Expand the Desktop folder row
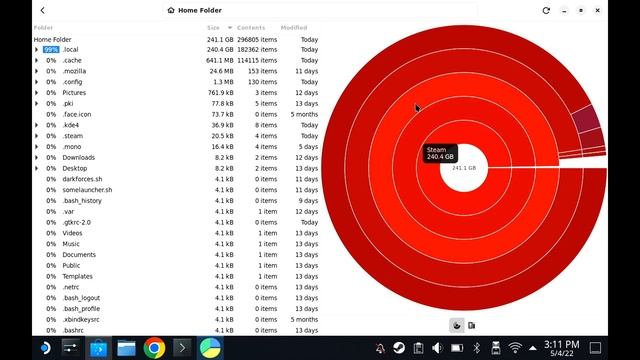640x360 pixels. pos(36,168)
